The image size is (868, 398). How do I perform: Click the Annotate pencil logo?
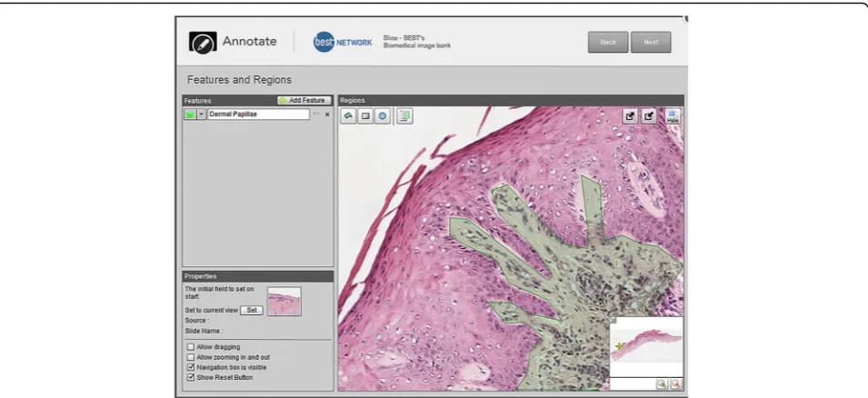(x=203, y=42)
